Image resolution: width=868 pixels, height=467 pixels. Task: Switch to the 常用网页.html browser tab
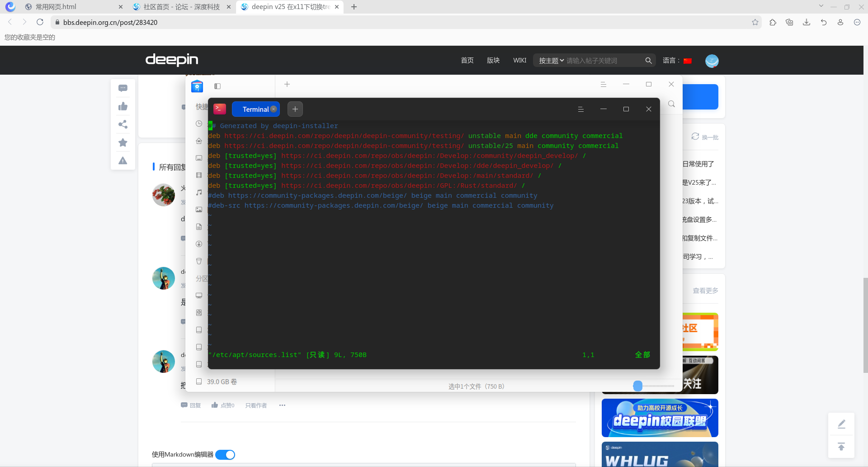coord(72,7)
